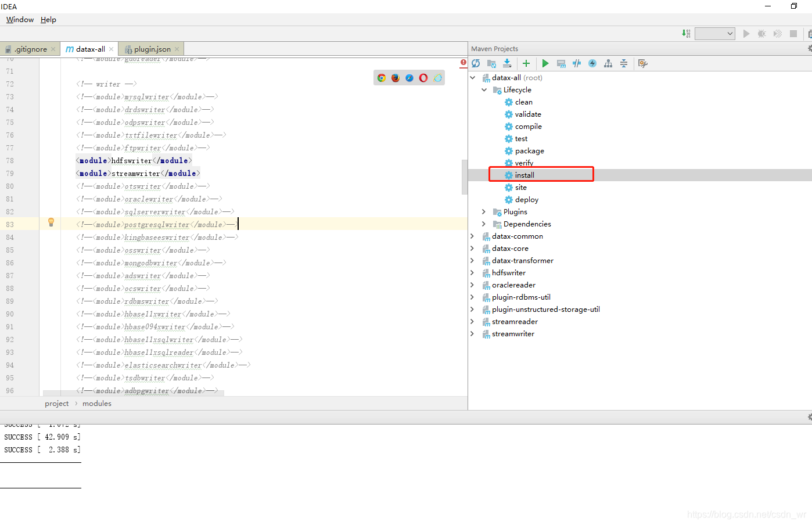812x525 pixels.
Task: Select test lifecycle phase
Action: (x=516, y=139)
